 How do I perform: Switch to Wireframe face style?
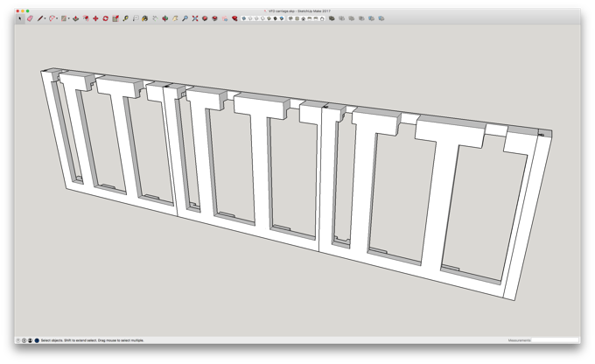coord(256,18)
